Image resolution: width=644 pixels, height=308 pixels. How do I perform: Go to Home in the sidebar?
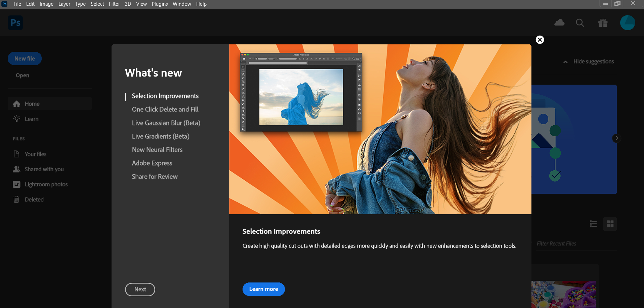[x=50, y=104]
